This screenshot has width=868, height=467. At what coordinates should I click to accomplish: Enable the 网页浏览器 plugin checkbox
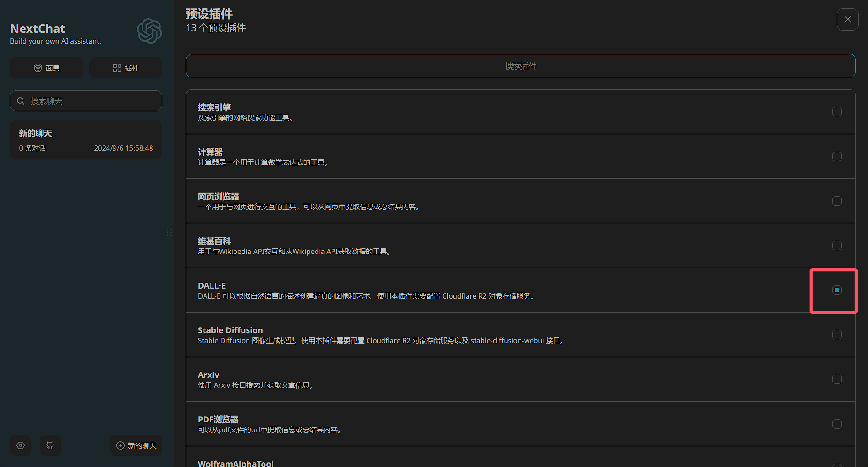837,201
